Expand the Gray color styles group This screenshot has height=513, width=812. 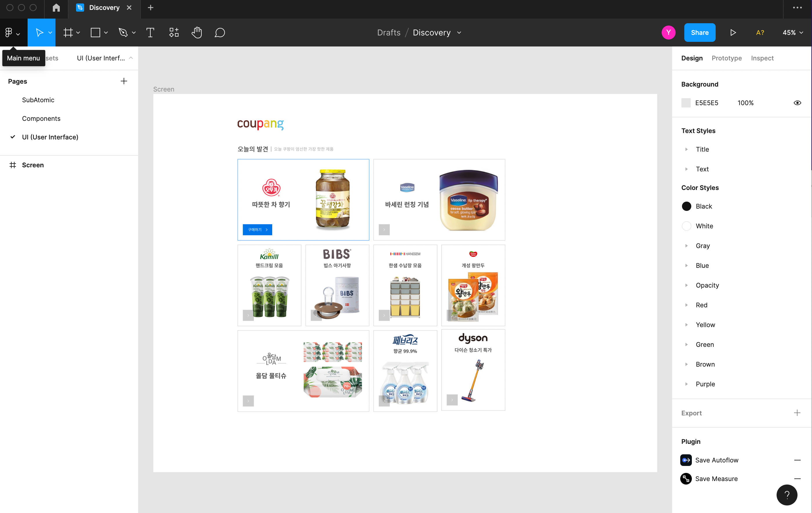[686, 246]
